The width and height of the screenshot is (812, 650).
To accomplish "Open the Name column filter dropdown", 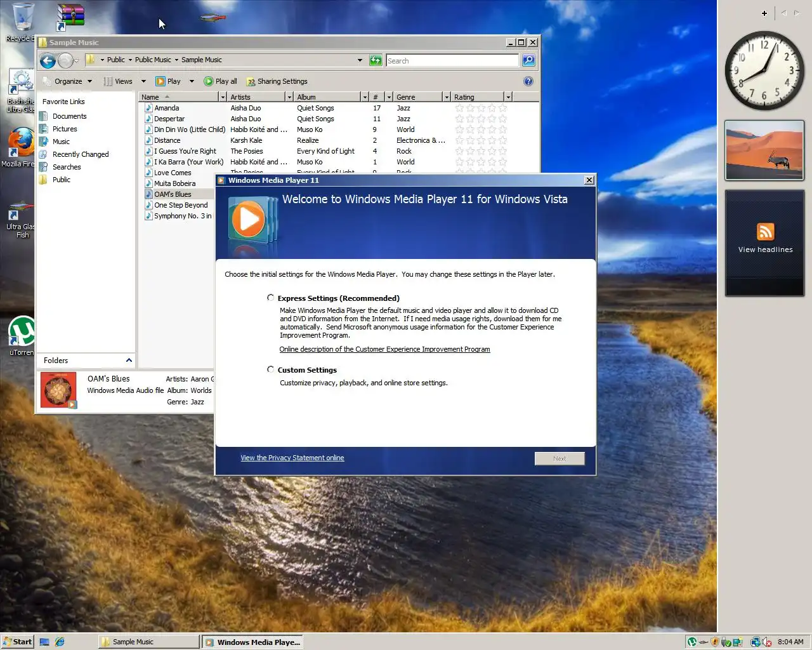I will (x=223, y=97).
